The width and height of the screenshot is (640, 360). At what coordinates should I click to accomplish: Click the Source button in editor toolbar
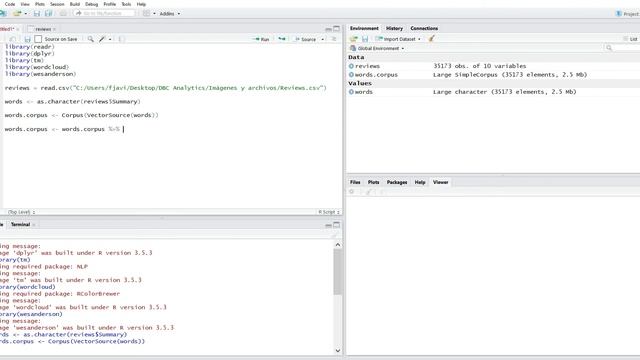point(306,39)
